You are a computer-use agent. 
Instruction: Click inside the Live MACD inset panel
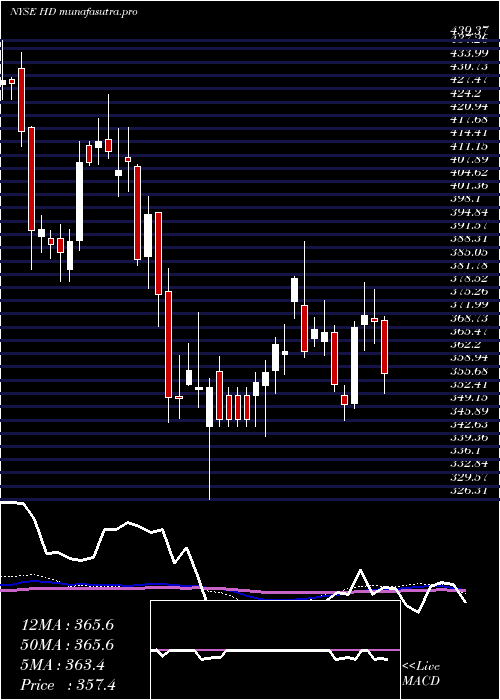275,650
